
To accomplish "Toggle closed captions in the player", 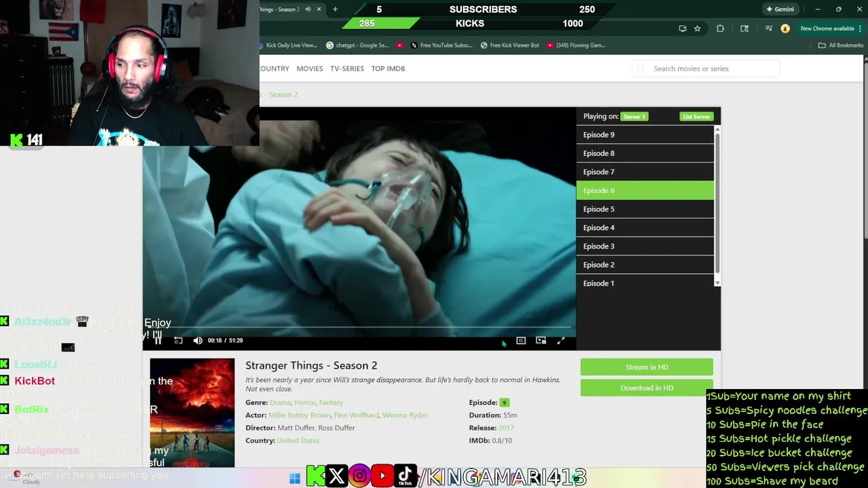I will (521, 340).
